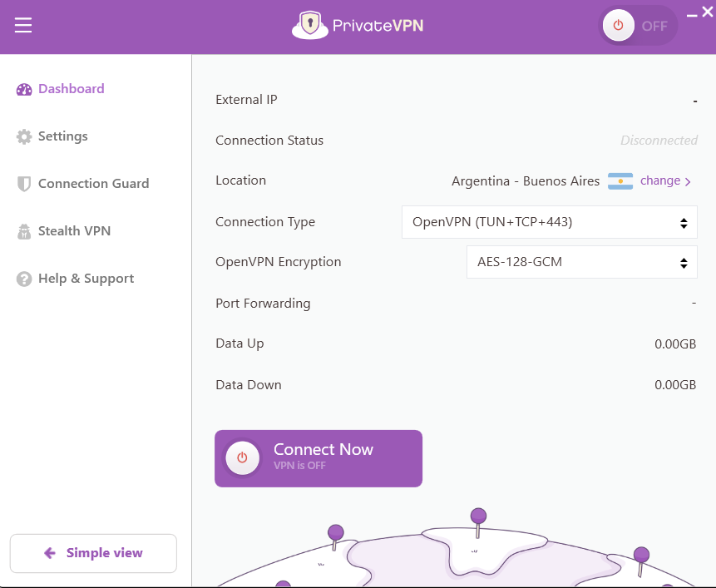716x588 pixels.
Task: Switch to Simple view
Action: 93,553
